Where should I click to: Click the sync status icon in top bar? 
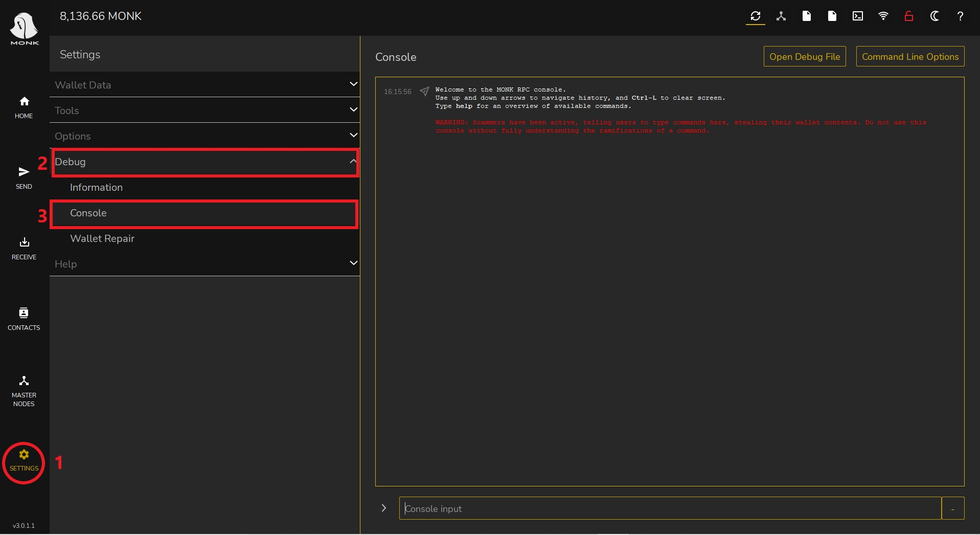(x=756, y=16)
